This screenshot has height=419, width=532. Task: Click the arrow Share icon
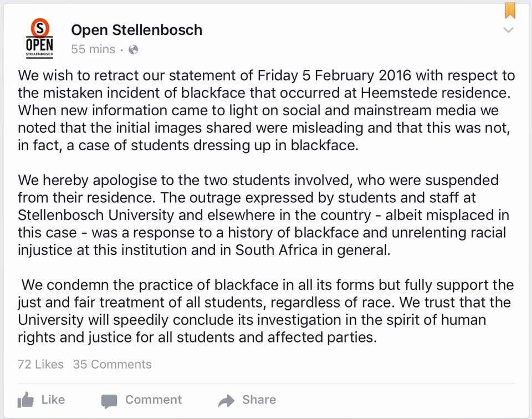tap(226, 401)
